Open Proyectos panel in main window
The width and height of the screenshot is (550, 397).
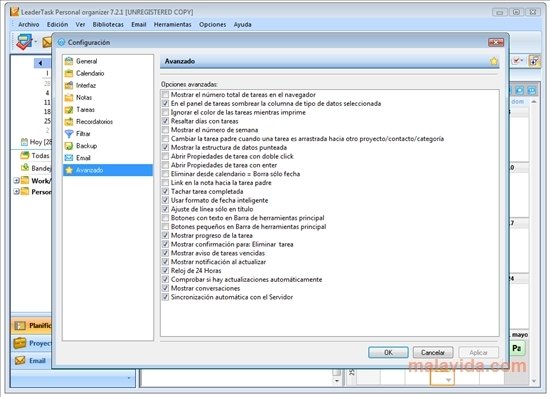click(32, 343)
